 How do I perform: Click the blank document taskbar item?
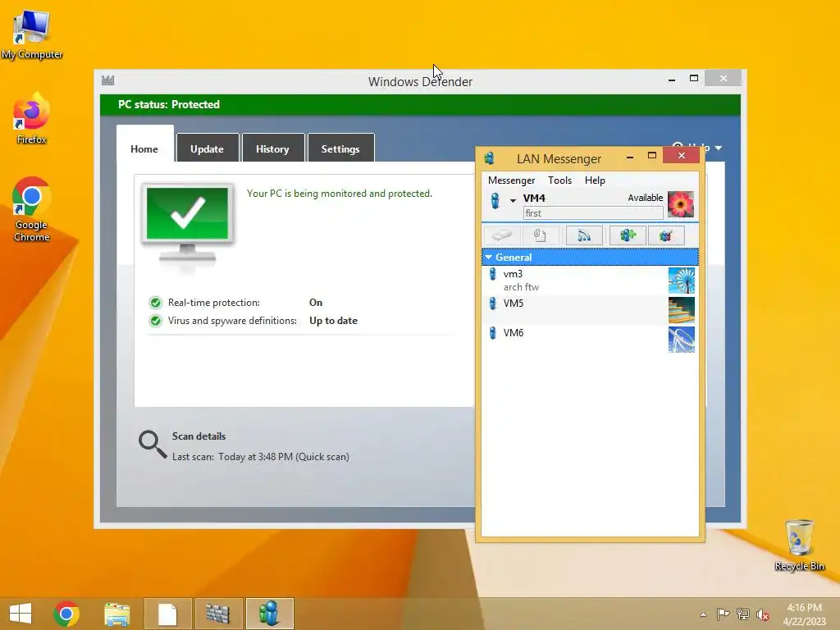pos(167,614)
